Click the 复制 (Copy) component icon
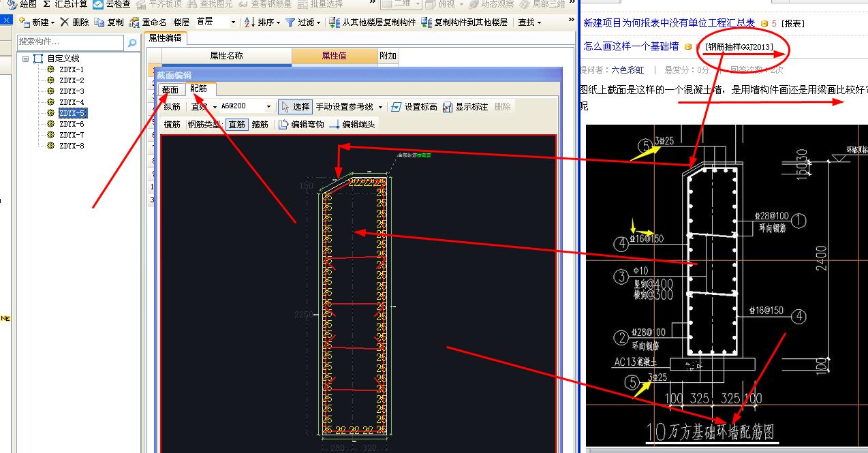 pyautogui.click(x=100, y=22)
